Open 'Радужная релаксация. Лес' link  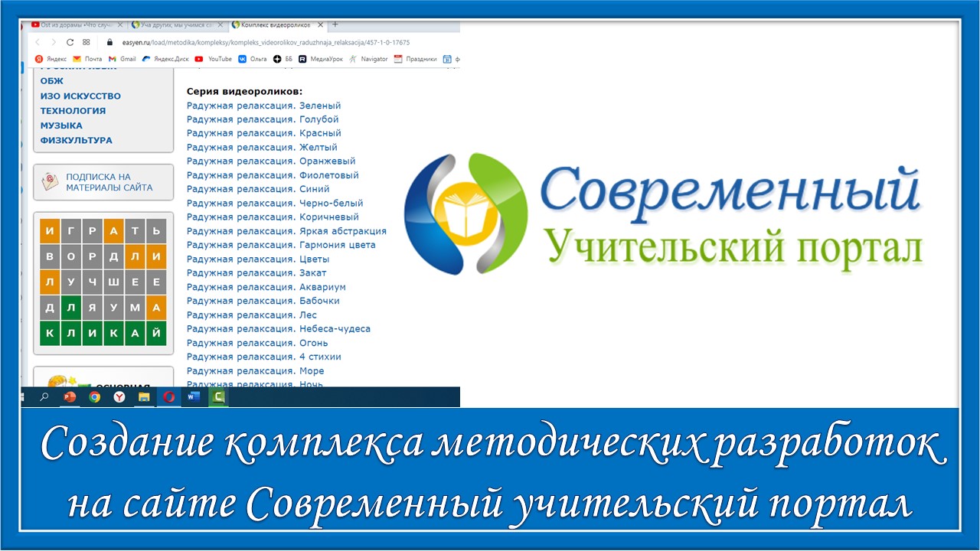pyautogui.click(x=252, y=315)
